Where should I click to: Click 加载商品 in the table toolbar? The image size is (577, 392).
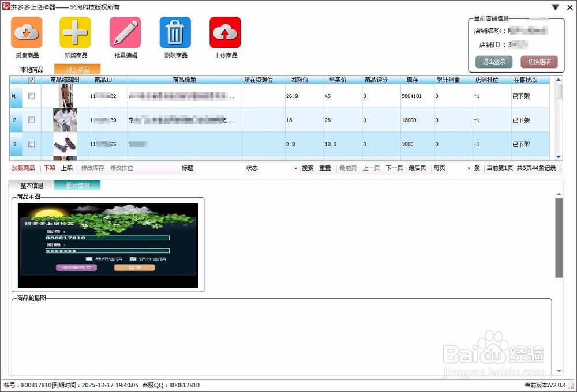(x=23, y=168)
